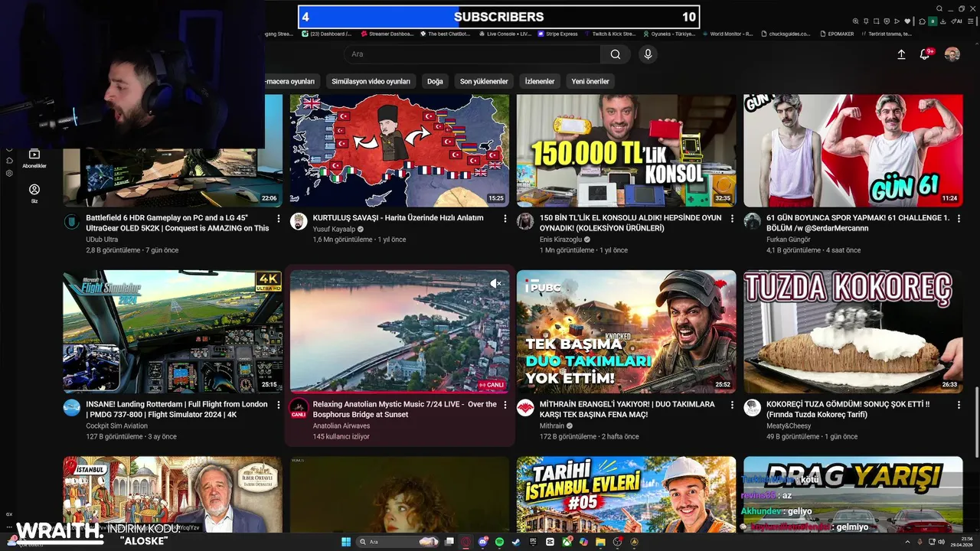Open the İlber Ortaylı İstanbul thumbnail

click(x=173, y=494)
